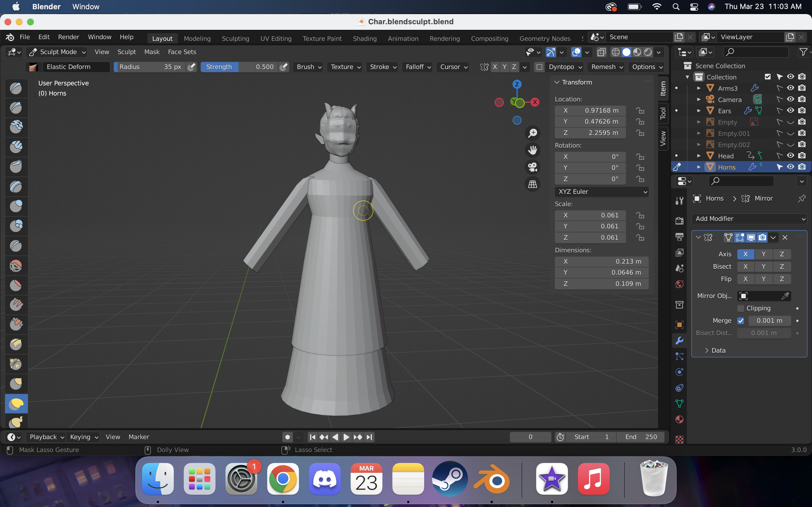The width and height of the screenshot is (812, 507).
Task: Uncheck the Merge checkbox
Action: click(x=741, y=321)
